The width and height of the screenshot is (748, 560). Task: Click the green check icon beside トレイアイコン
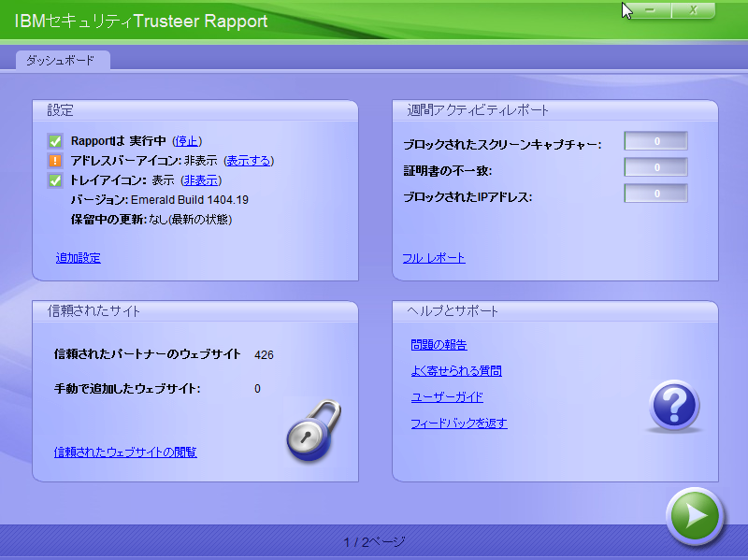pos(55,180)
